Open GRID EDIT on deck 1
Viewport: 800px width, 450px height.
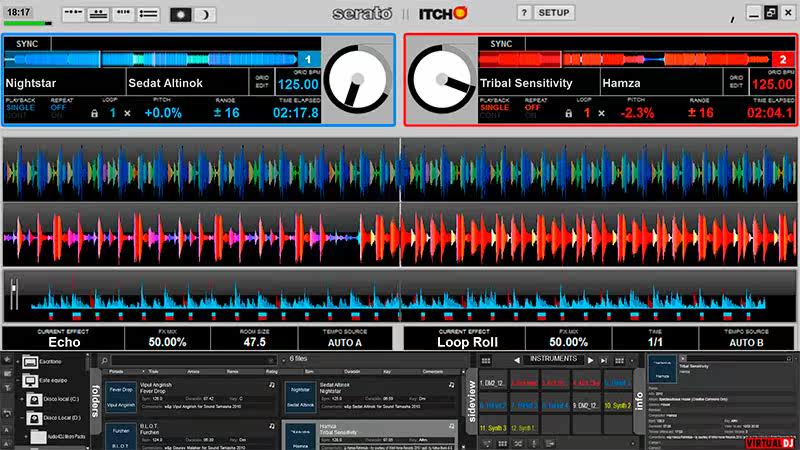262,82
